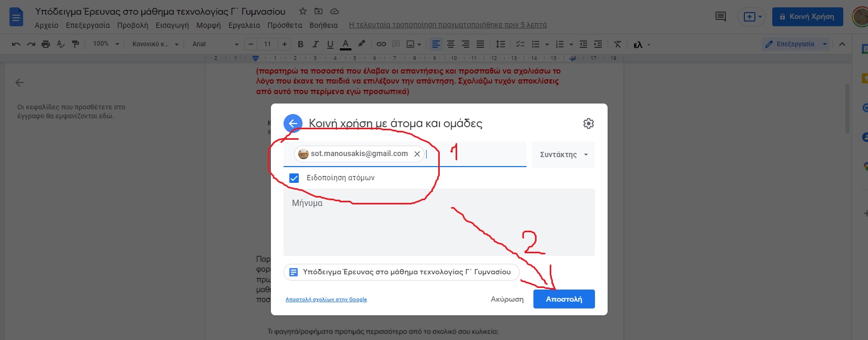Close the document outline with the back arrow
Screen dimensions: 868x340
click(19, 83)
